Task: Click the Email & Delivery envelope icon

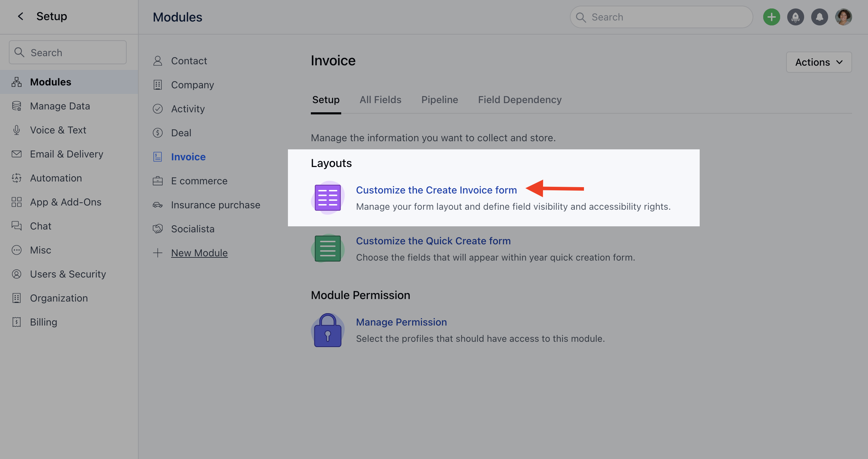Action: point(17,154)
